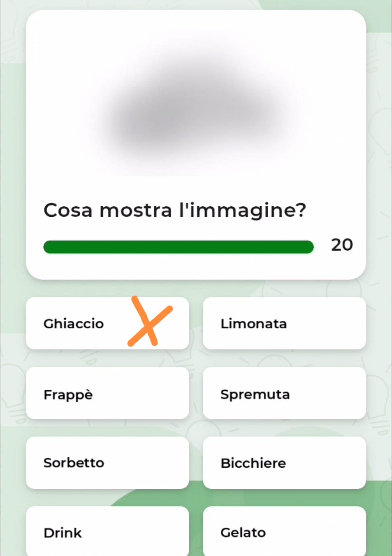
Task: Click the "Cosa mostra l'immagine?" question text
Action: click(175, 211)
